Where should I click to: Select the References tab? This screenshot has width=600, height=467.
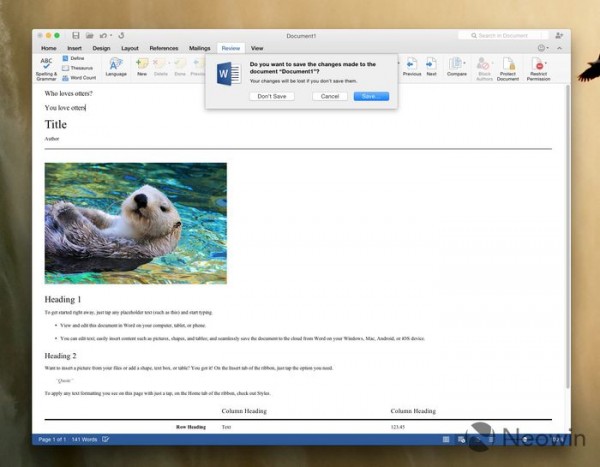[164, 48]
